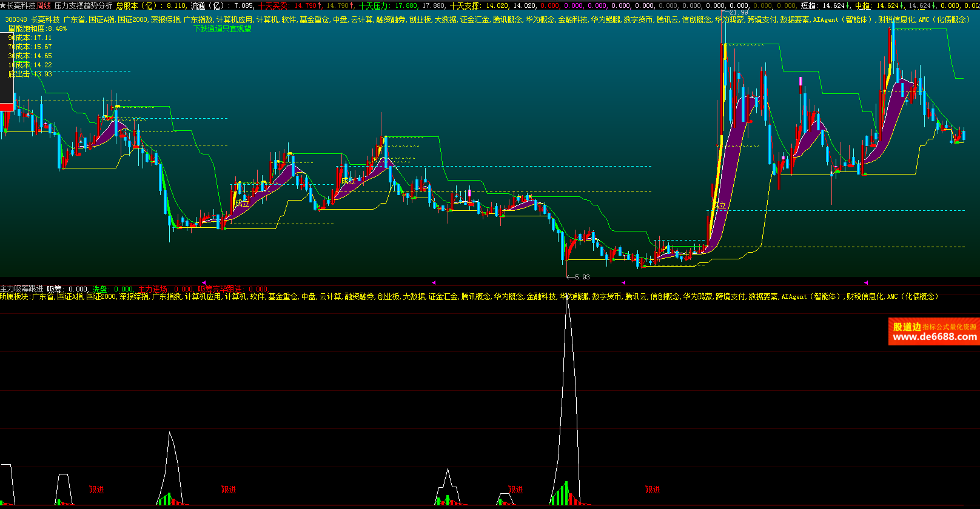This screenshot has width=980, height=509.
Task: Click the green down arrow after 短趋 14.624
Action: tap(848, 5)
